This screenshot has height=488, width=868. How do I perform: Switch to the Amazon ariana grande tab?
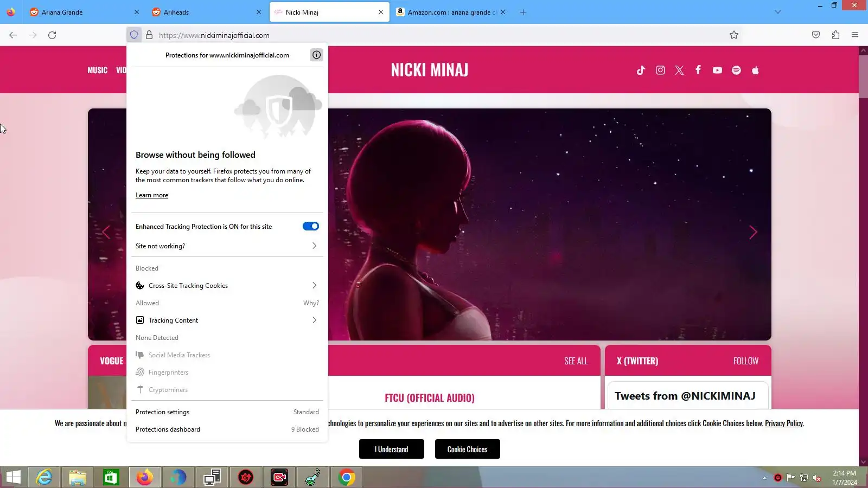(452, 12)
